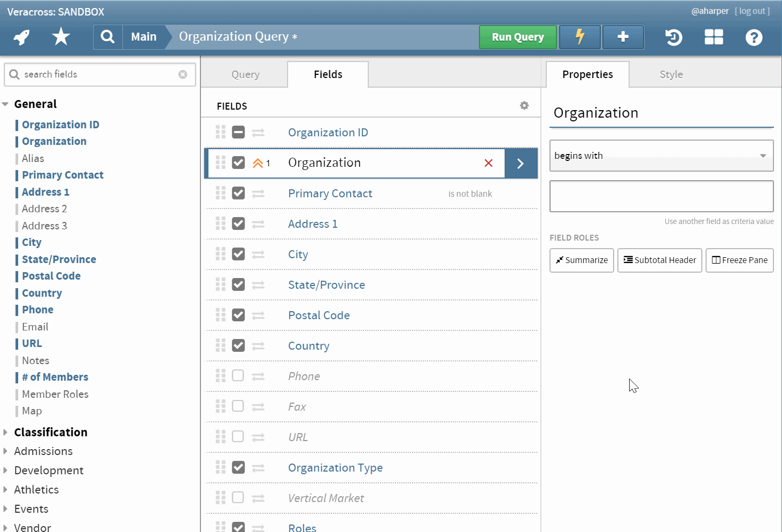Collapse the General field group

[5, 104]
